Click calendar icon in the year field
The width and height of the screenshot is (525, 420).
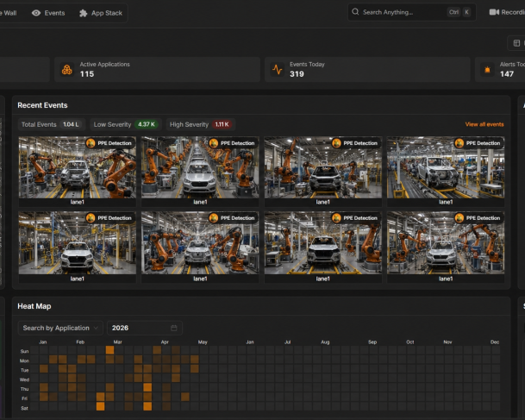tap(174, 328)
